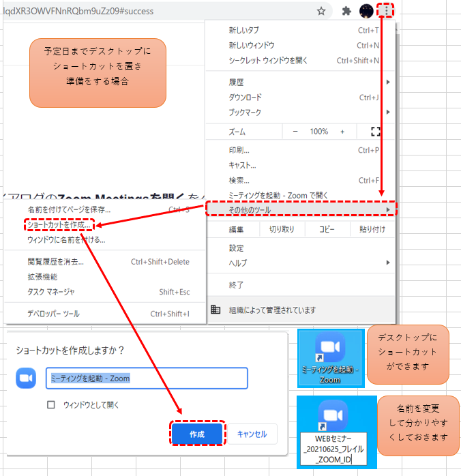
Task: Select ショートカットを作成 menu entry
Action: tap(59, 224)
